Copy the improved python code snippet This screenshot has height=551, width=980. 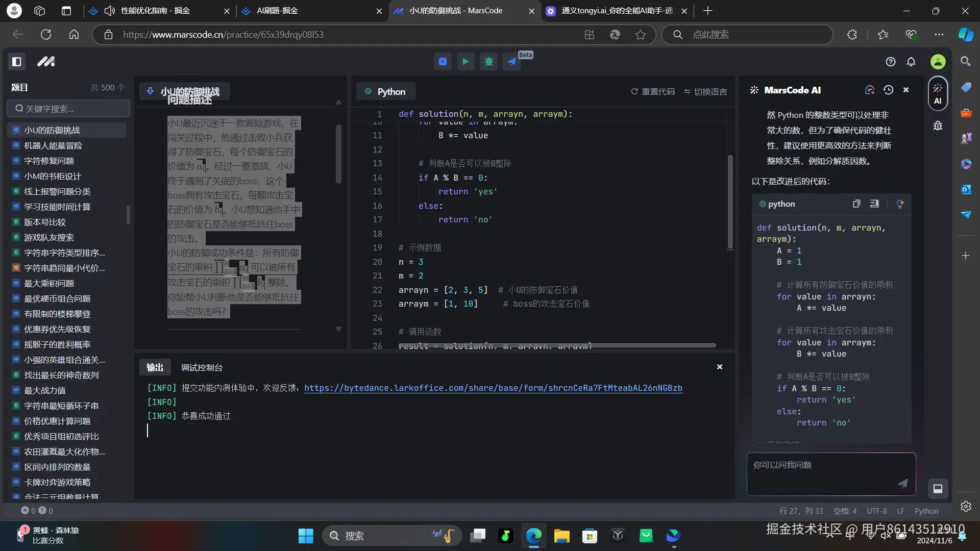pos(856,204)
